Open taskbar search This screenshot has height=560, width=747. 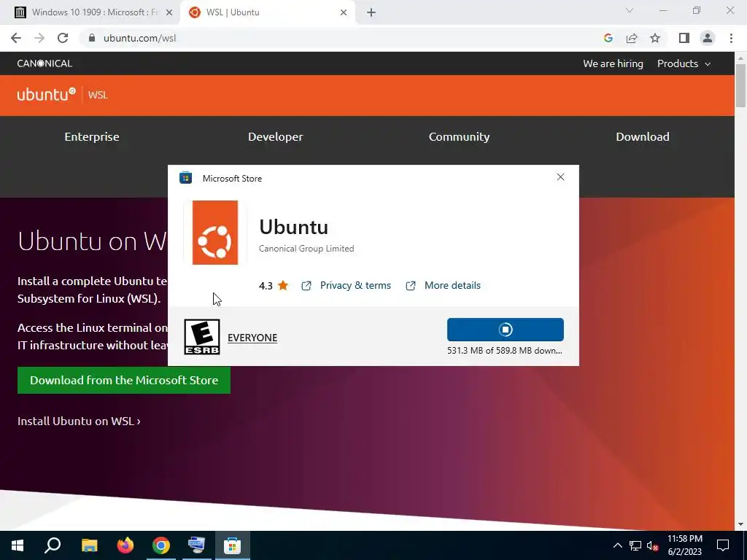click(53, 545)
